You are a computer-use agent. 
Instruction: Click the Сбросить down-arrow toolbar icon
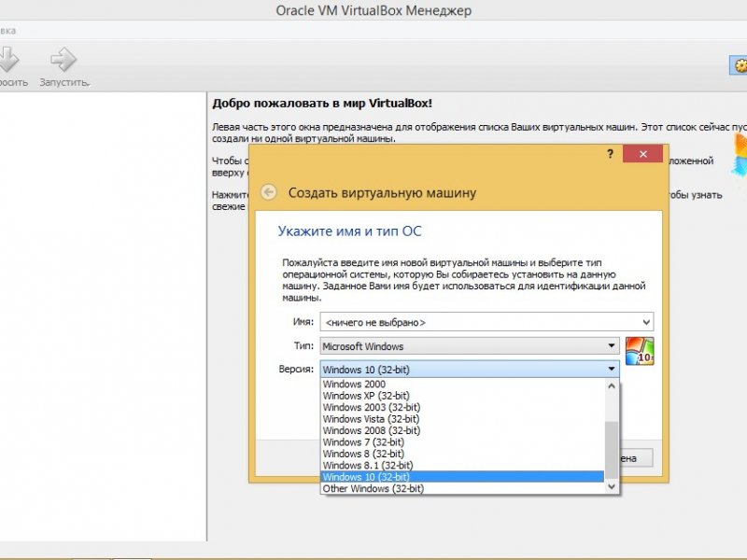(8, 60)
